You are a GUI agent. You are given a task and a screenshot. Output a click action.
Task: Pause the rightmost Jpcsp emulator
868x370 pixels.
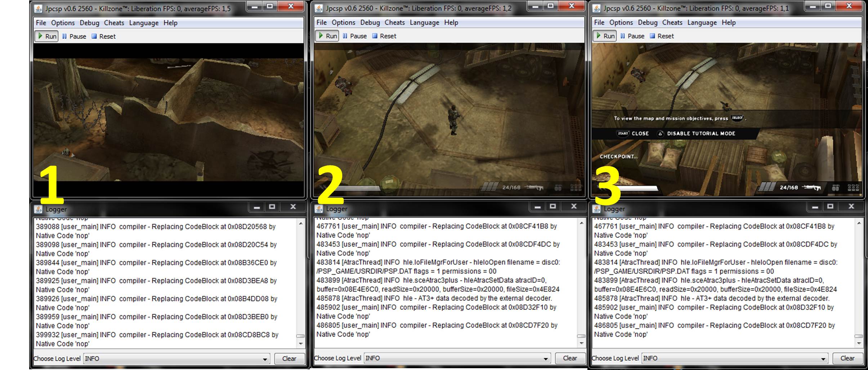click(632, 36)
